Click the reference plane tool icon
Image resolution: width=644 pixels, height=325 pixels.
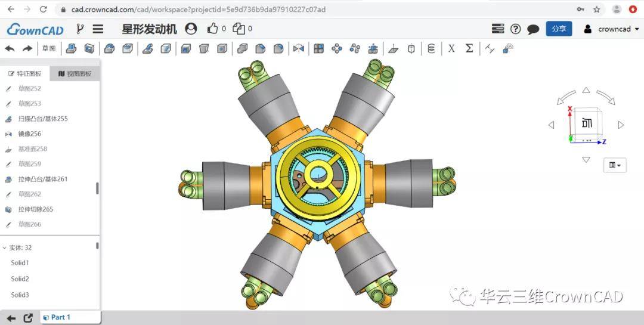392,48
